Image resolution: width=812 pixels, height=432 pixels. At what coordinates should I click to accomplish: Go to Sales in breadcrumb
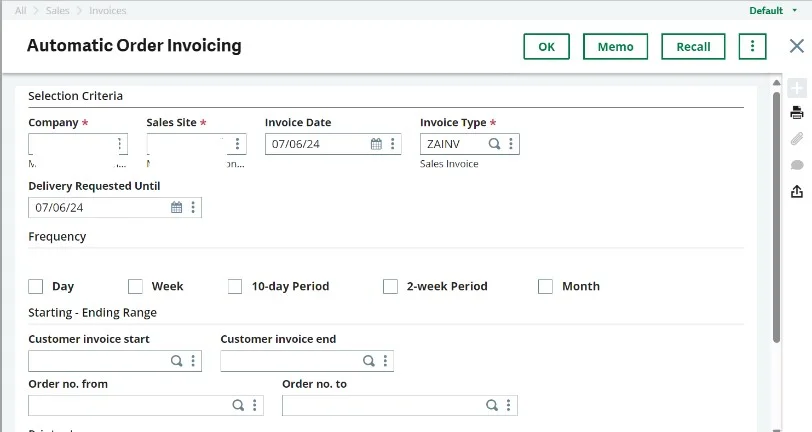(x=57, y=10)
